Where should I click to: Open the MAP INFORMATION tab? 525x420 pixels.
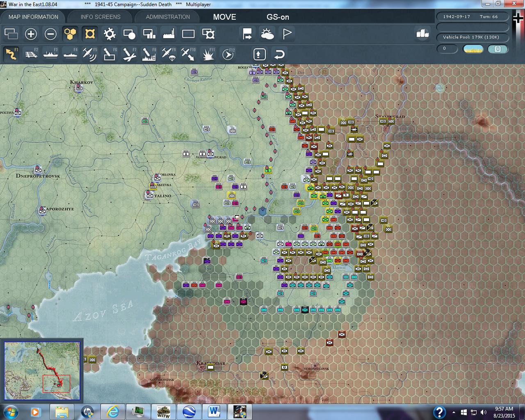tap(33, 17)
